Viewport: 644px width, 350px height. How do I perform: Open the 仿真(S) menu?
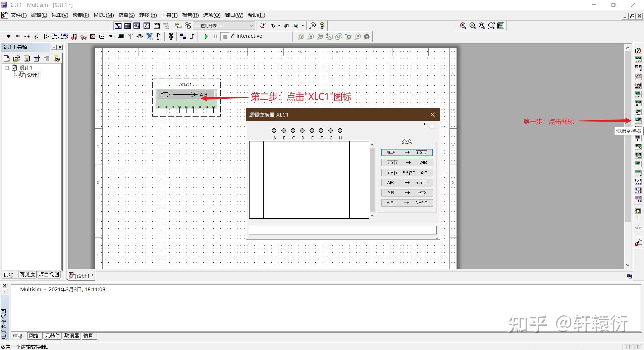coord(126,15)
